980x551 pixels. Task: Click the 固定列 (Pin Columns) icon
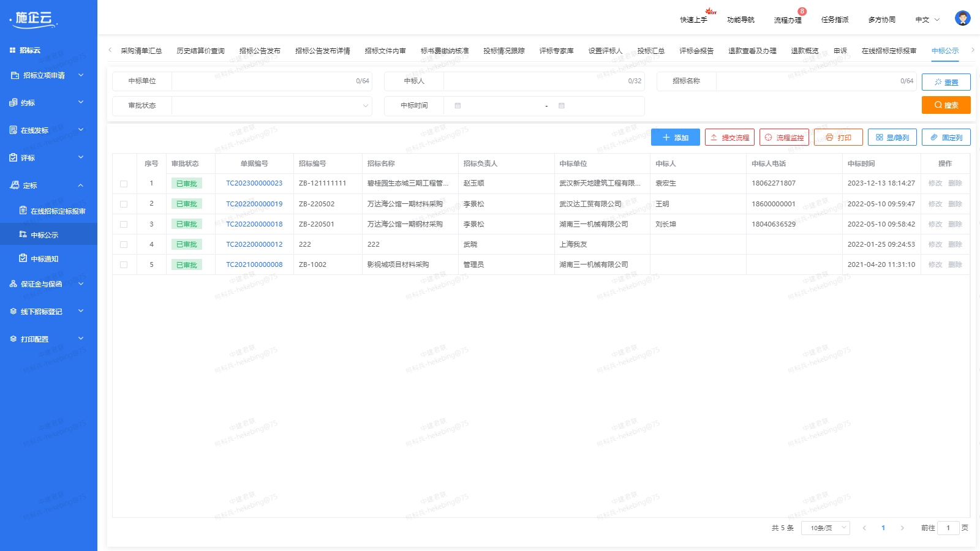946,137
